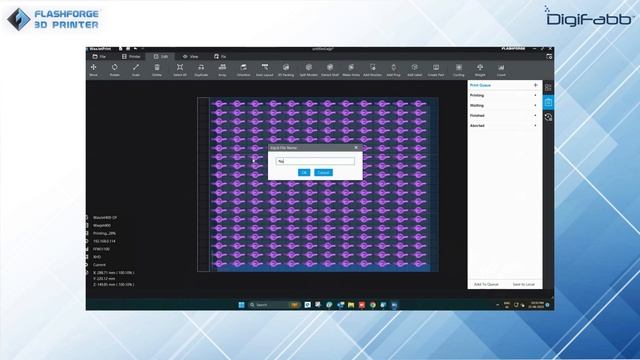Click the highlighted print queue sidebar icon
Screen dimensions: 640x360
[548, 102]
